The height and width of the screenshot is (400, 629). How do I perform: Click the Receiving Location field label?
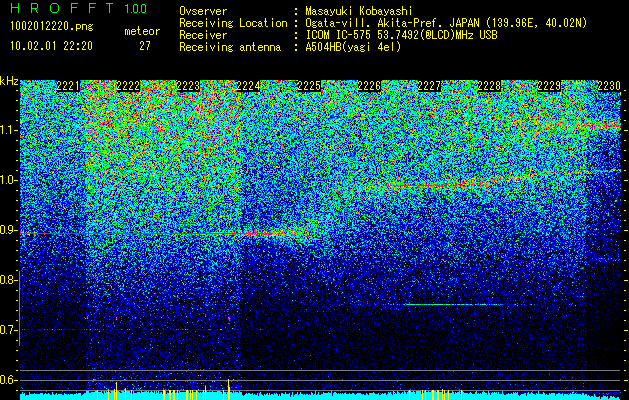(233, 23)
